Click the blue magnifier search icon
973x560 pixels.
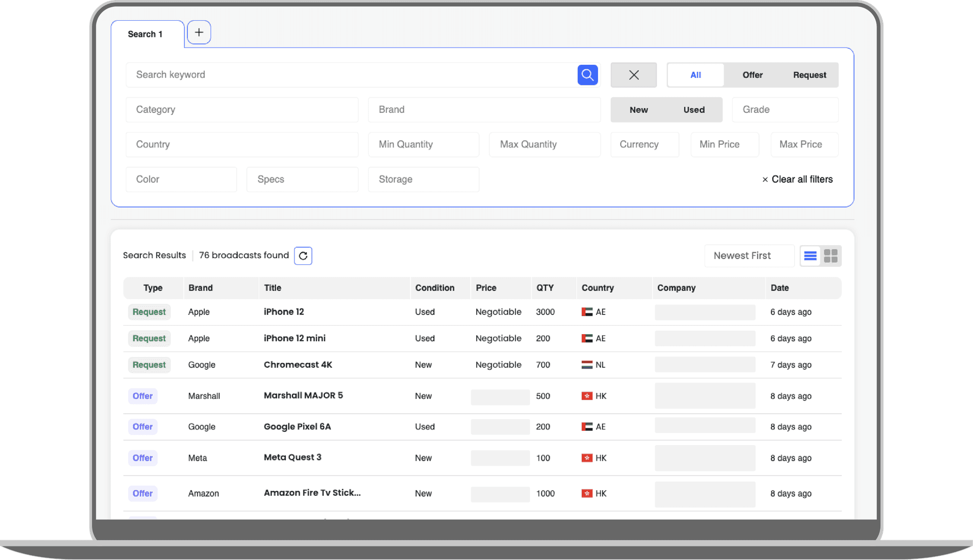587,75
